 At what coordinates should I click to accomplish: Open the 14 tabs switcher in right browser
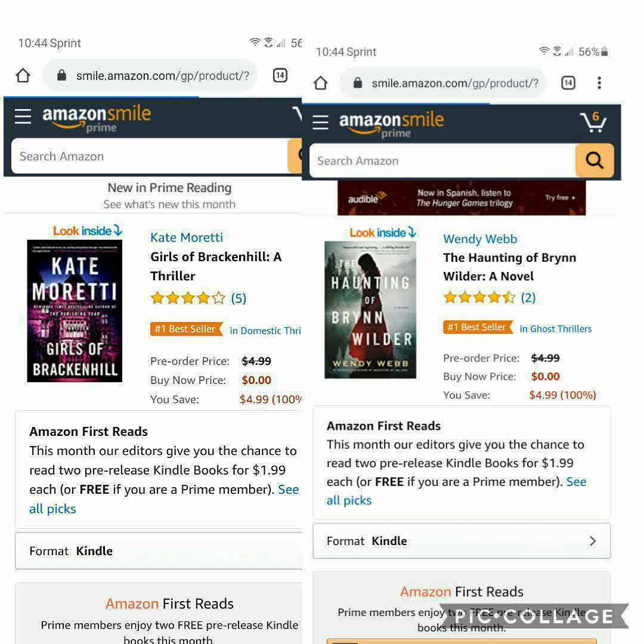[x=568, y=83]
